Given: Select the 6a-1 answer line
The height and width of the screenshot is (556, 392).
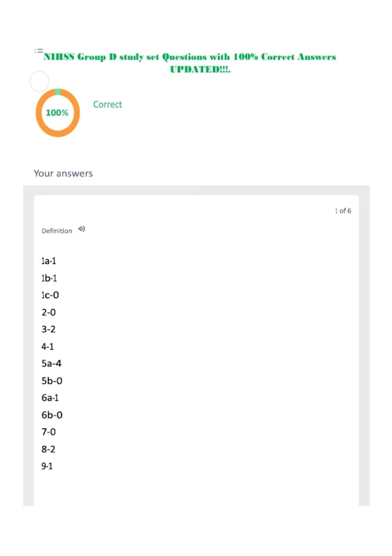Looking at the screenshot, I should (50, 398).
